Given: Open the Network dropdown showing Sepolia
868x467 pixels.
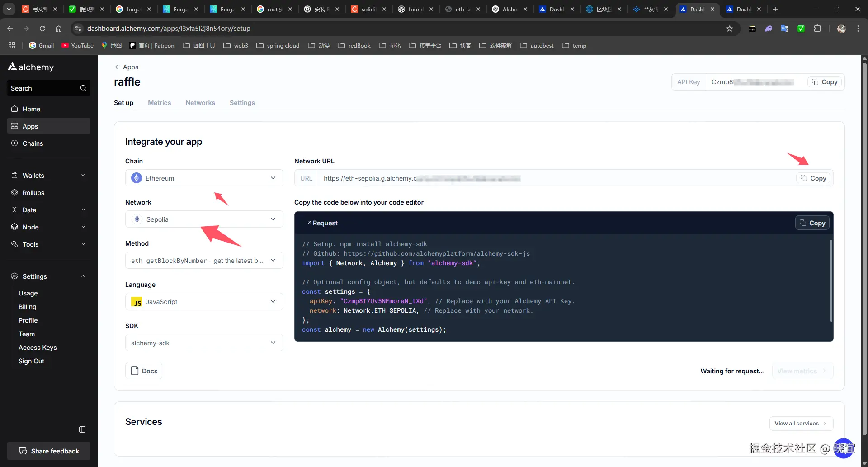Looking at the screenshot, I should point(204,219).
